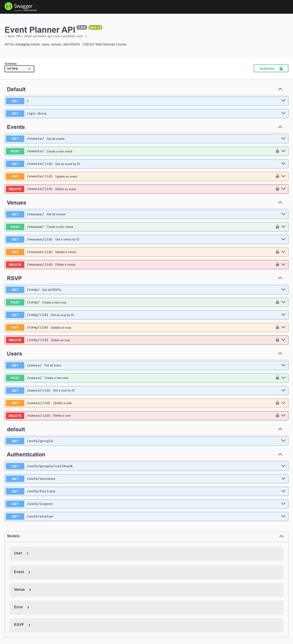The width and height of the screenshot is (293, 644).
Task: Click lock icon on PUT /users/{id} row
Action: (x=277, y=403)
